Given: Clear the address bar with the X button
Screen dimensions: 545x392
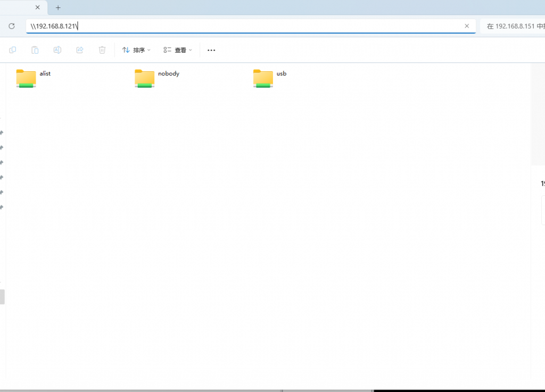Looking at the screenshot, I should click(467, 26).
